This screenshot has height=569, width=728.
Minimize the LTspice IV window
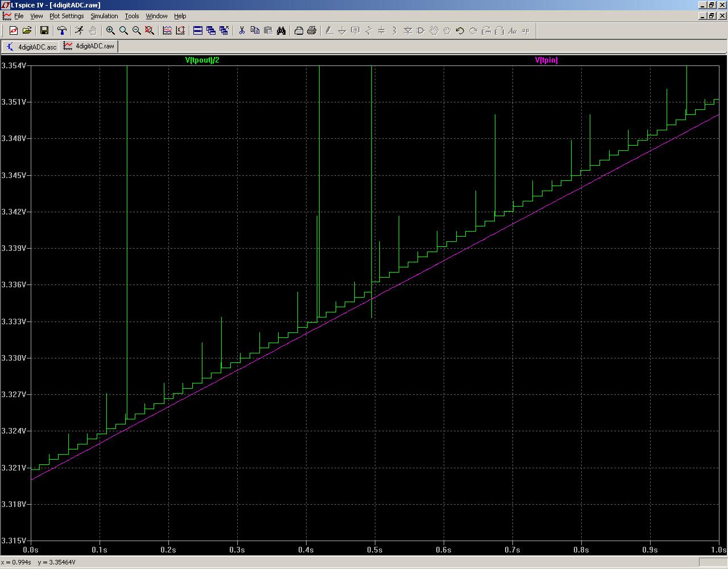[702, 5]
